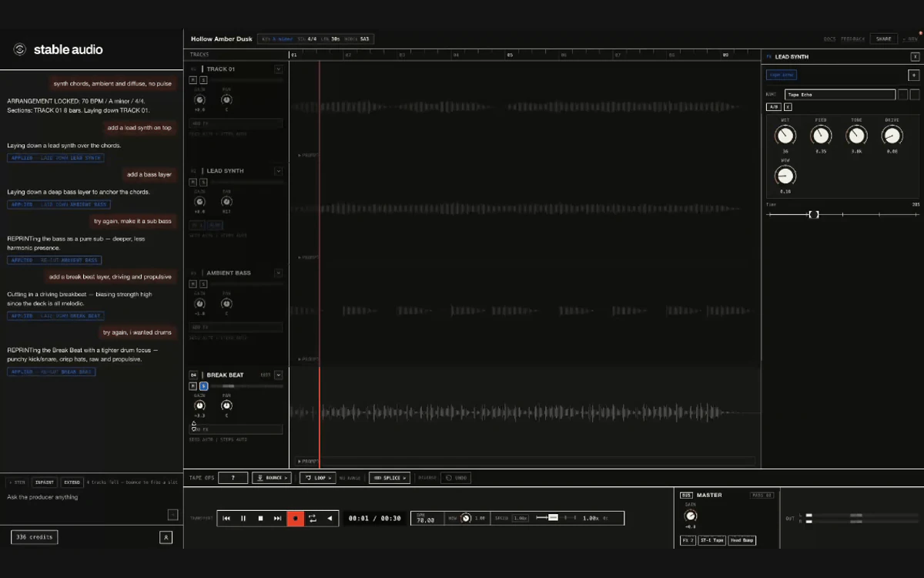Image resolution: width=924 pixels, height=578 pixels.
Task: Click the SHARE button
Action: point(884,39)
